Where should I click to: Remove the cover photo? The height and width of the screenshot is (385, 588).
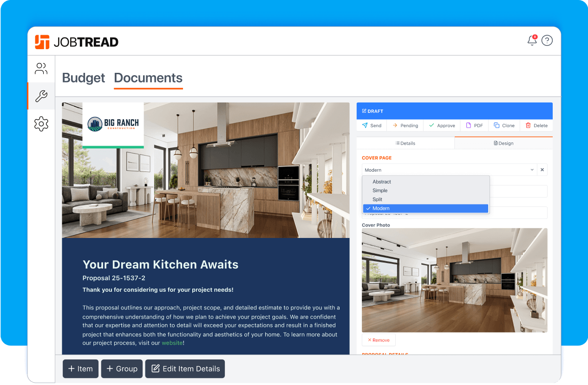click(x=379, y=340)
